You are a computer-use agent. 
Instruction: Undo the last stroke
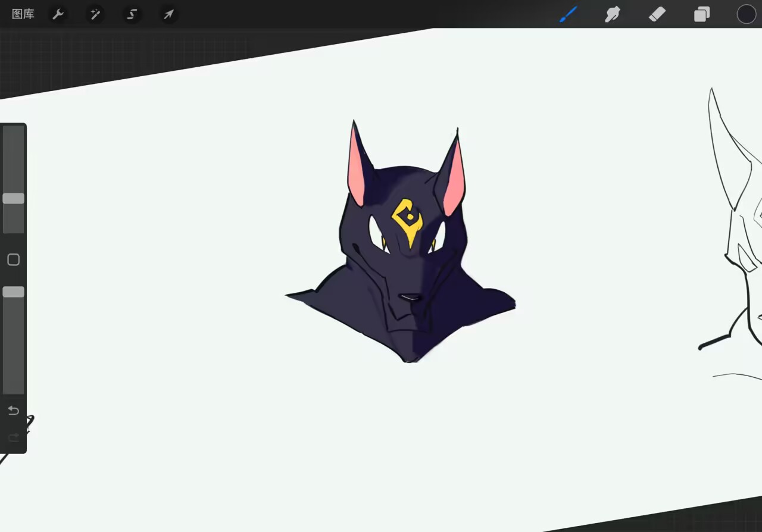pyautogui.click(x=13, y=411)
